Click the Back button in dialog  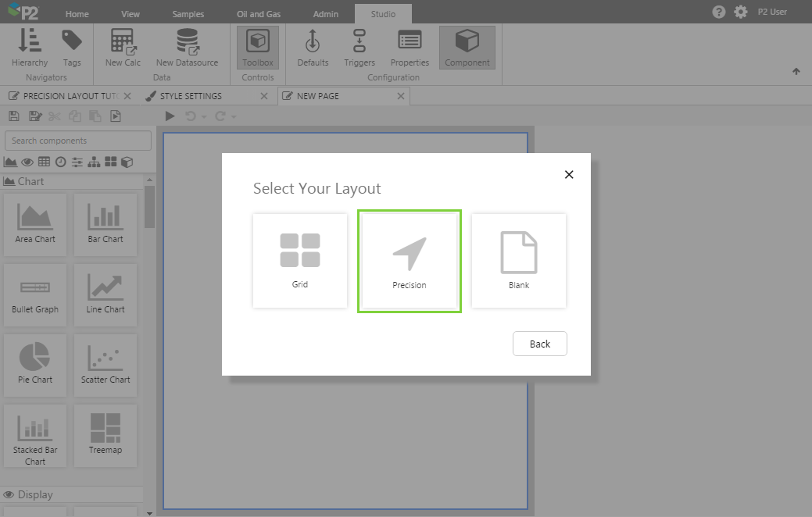(539, 344)
